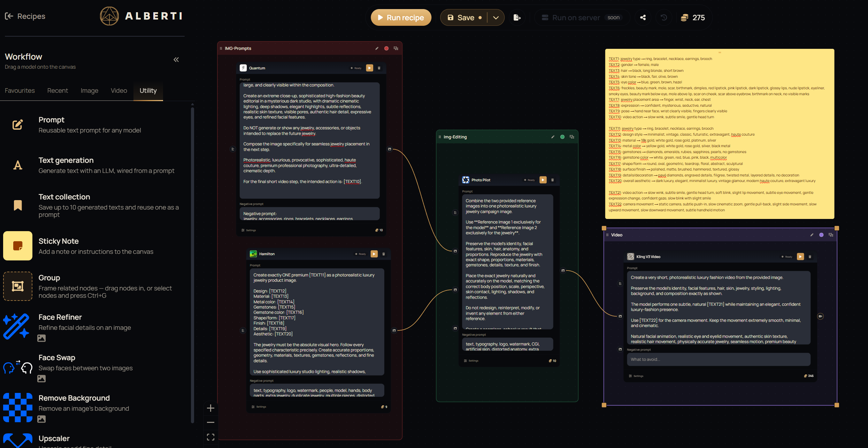868x448 pixels.
Task: Click the Upscaler utility title
Action: pos(54,438)
